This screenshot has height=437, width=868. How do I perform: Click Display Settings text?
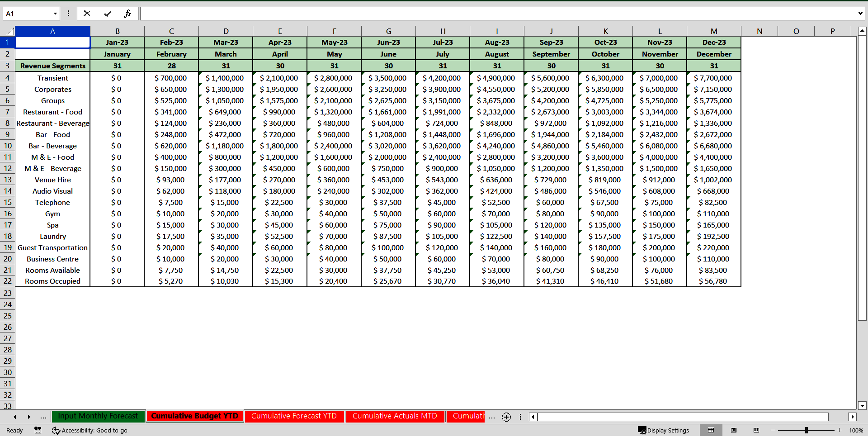click(668, 430)
